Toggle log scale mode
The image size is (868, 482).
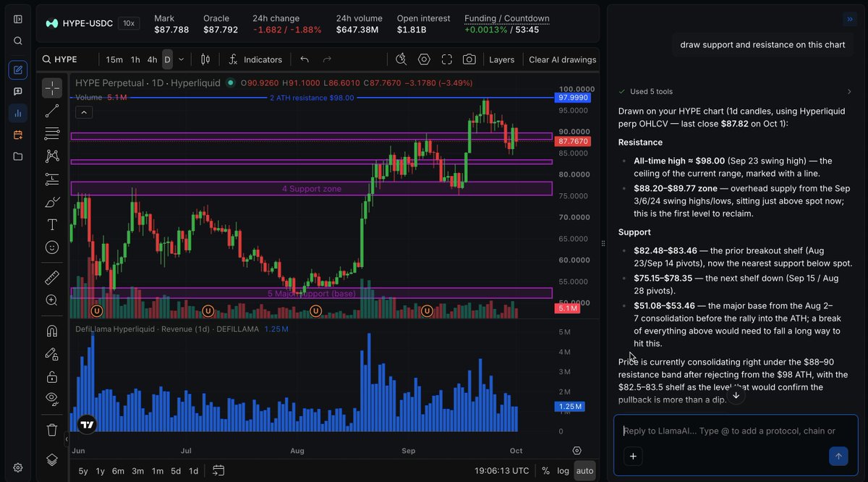[x=563, y=471]
